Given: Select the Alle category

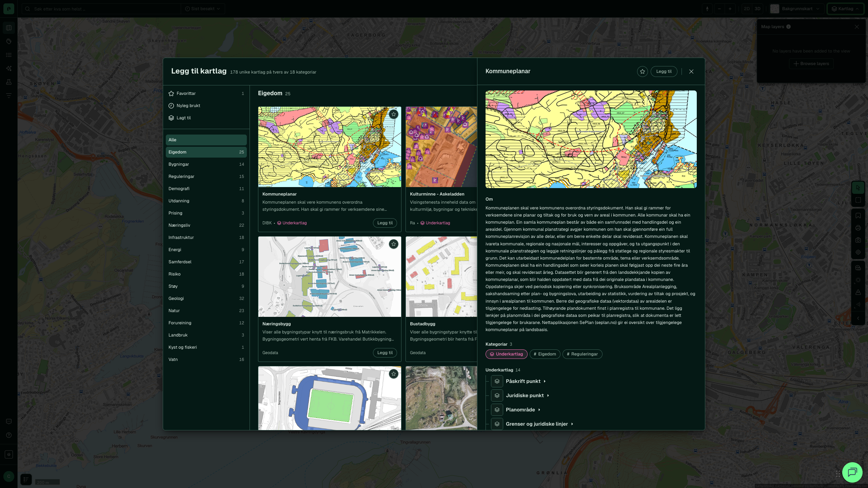Looking at the screenshot, I should tap(206, 140).
